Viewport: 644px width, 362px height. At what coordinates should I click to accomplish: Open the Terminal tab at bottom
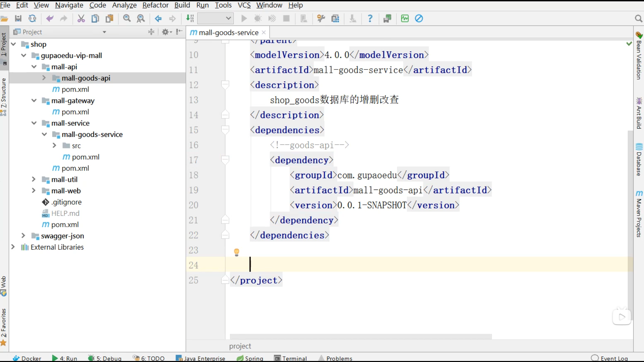[290, 358]
